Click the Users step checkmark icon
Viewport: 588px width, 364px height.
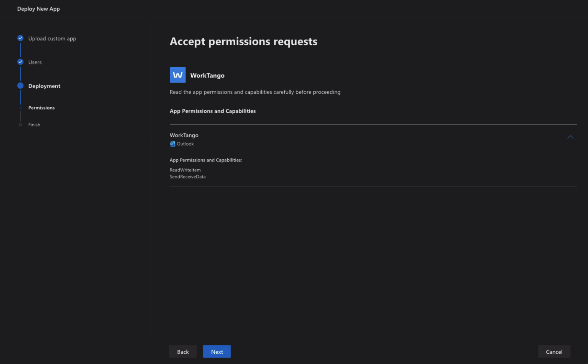click(x=20, y=62)
